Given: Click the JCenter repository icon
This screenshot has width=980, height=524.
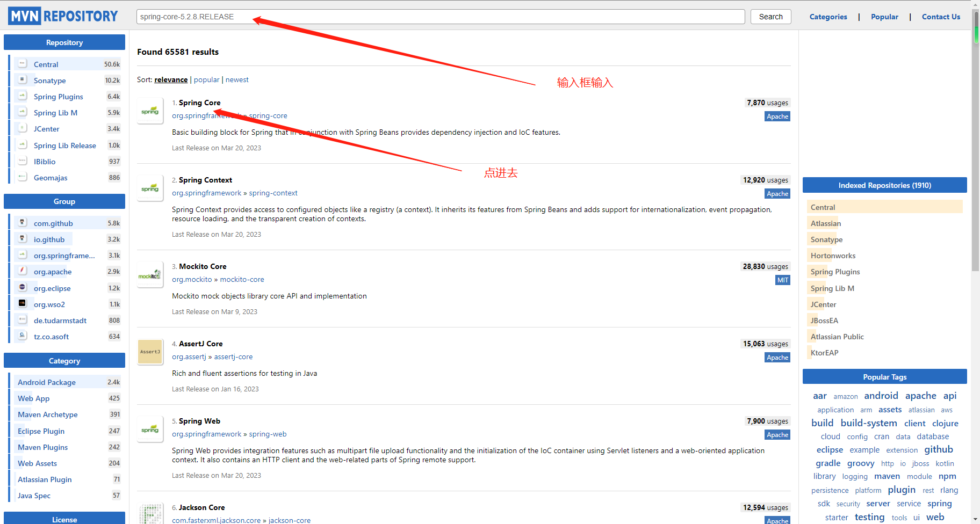Looking at the screenshot, I should [23, 128].
